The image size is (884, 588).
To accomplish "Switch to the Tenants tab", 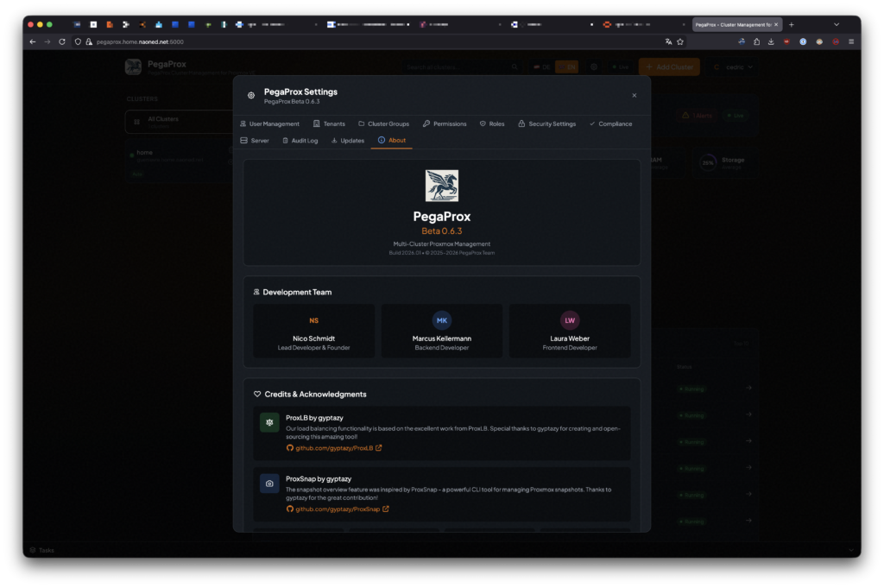I will coord(329,123).
